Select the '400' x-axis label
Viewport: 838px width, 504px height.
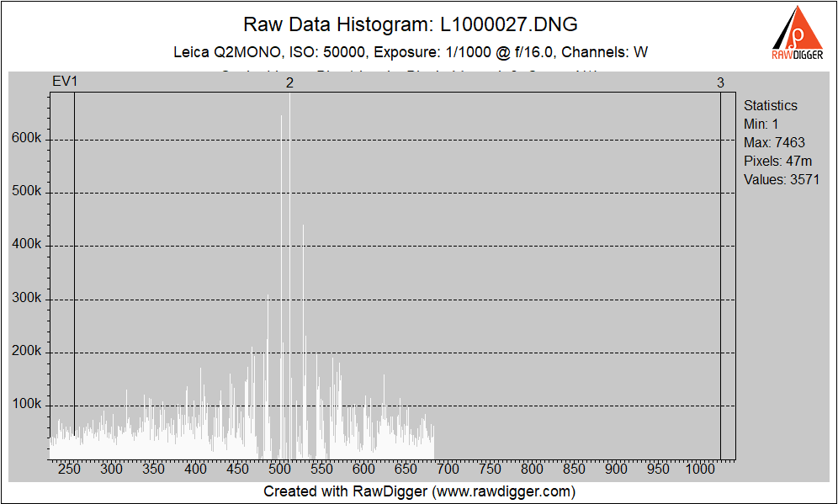[x=195, y=470]
